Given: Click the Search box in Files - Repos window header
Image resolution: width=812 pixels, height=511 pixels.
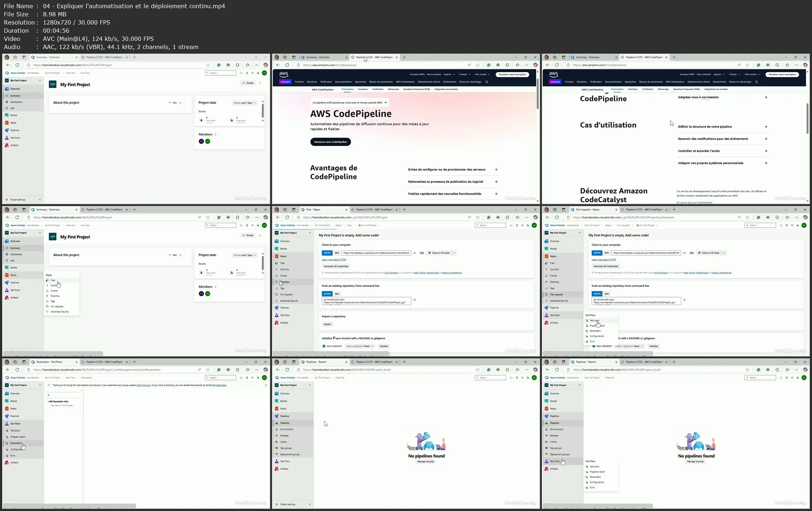Looking at the screenshot, I should (x=490, y=225).
